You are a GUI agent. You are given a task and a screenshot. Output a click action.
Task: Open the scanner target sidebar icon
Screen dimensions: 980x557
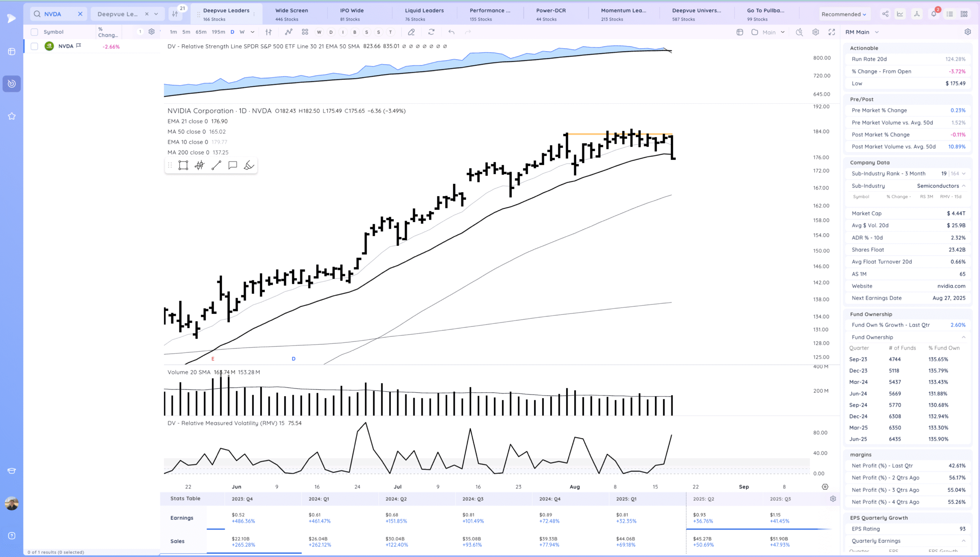click(x=12, y=84)
